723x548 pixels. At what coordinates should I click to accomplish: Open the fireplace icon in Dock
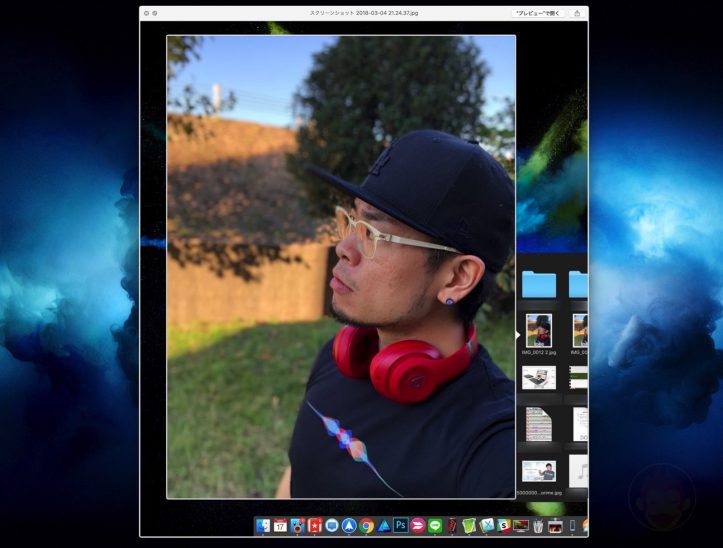pyautogui.click(x=555, y=525)
